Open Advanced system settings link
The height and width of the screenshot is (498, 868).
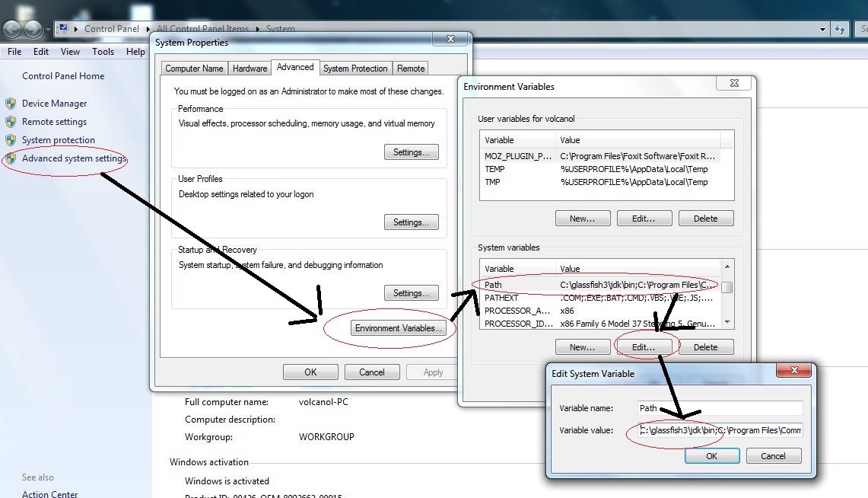point(75,158)
